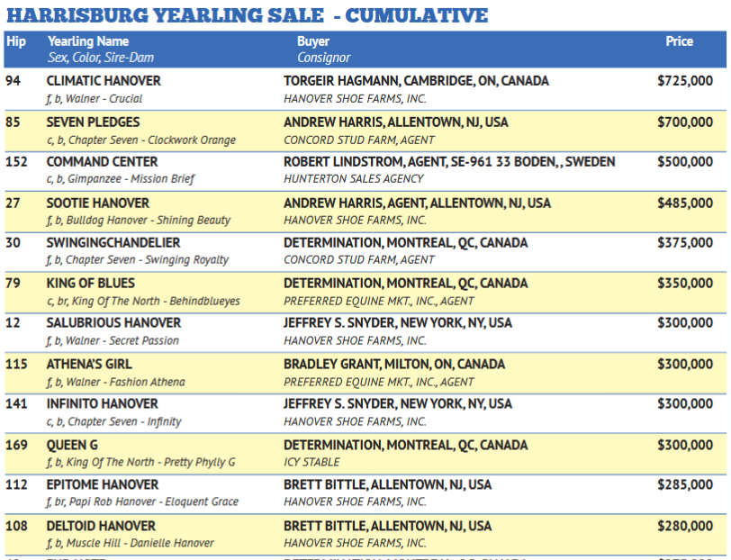Select the Price column header

(679, 41)
